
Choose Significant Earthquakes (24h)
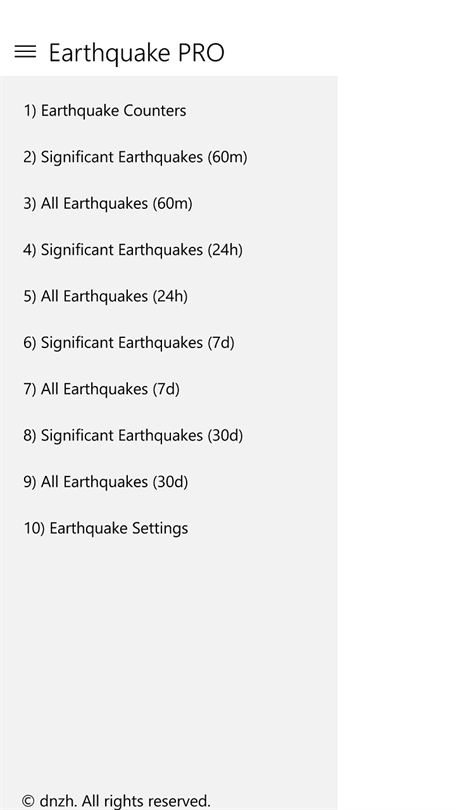click(168, 250)
